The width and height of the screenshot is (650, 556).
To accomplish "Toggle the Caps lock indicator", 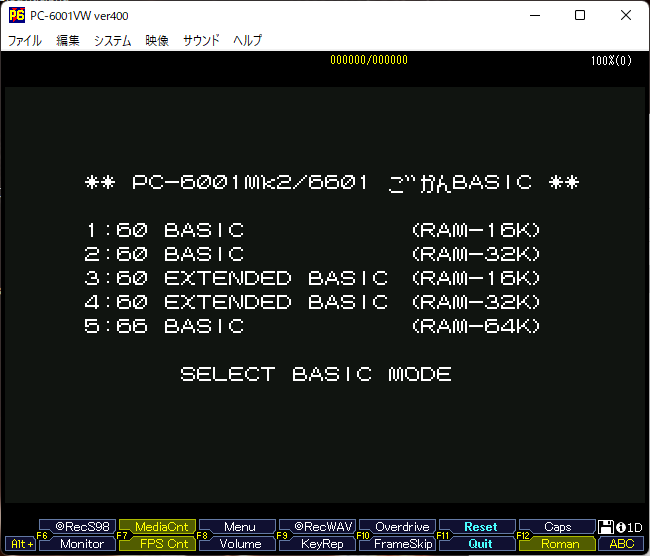I will (x=558, y=527).
